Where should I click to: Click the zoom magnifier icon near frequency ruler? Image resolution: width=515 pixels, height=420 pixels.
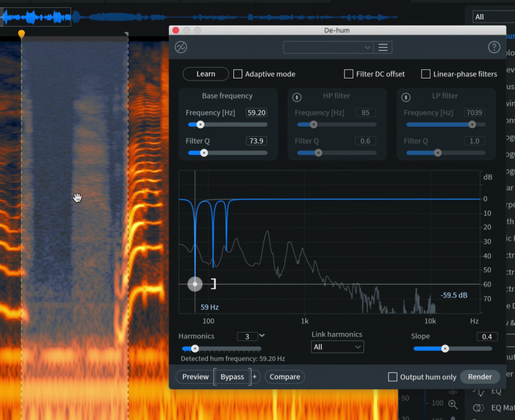tap(453, 405)
